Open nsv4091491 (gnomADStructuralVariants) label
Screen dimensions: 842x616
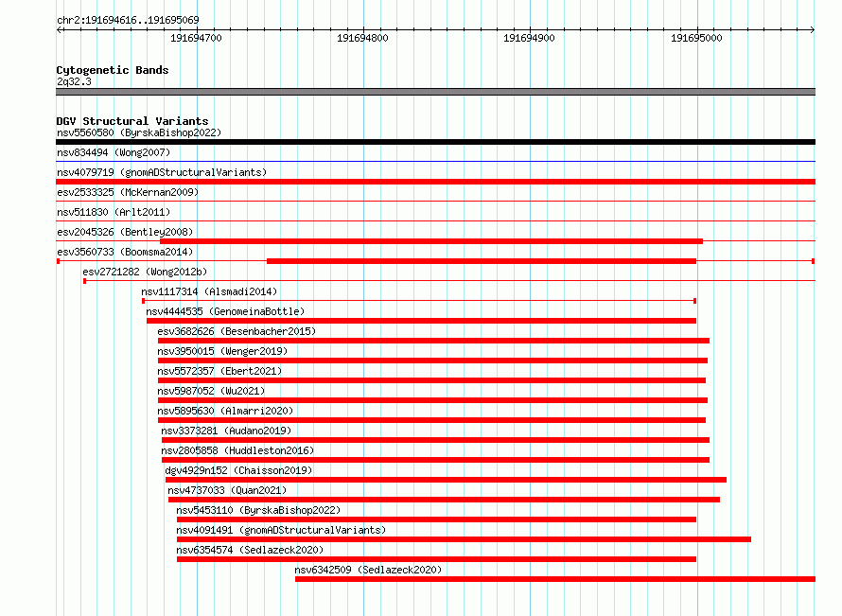click(x=281, y=530)
